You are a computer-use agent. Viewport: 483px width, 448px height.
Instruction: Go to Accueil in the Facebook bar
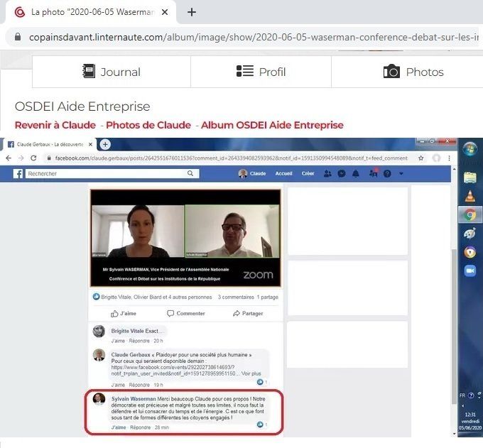click(x=283, y=174)
